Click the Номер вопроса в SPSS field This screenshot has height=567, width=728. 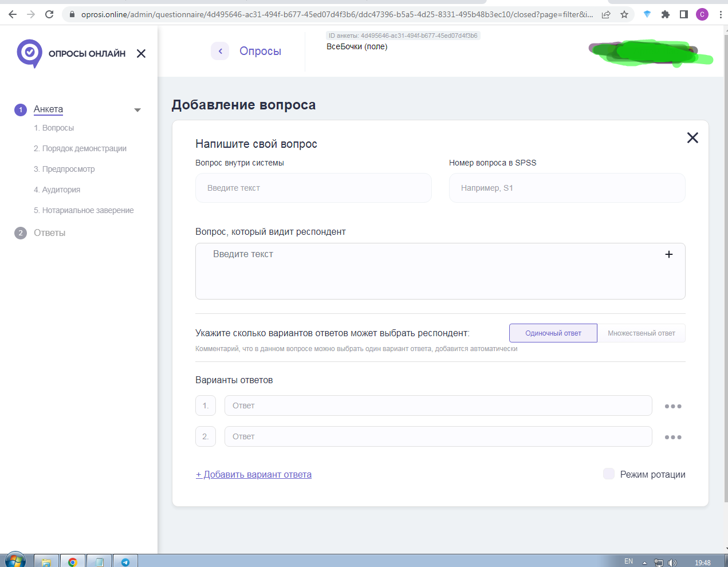pyautogui.click(x=567, y=188)
